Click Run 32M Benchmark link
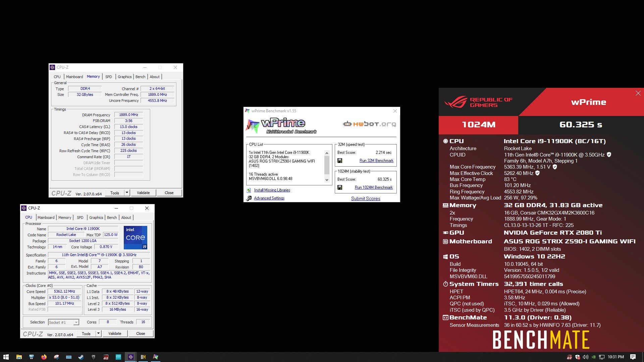The image size is (644, 362). point(376,161)
